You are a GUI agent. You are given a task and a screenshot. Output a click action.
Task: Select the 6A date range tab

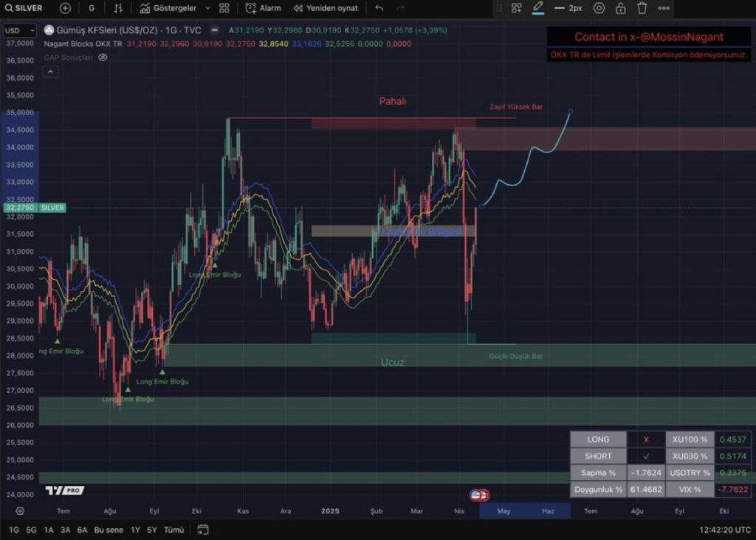pos(83,530)
